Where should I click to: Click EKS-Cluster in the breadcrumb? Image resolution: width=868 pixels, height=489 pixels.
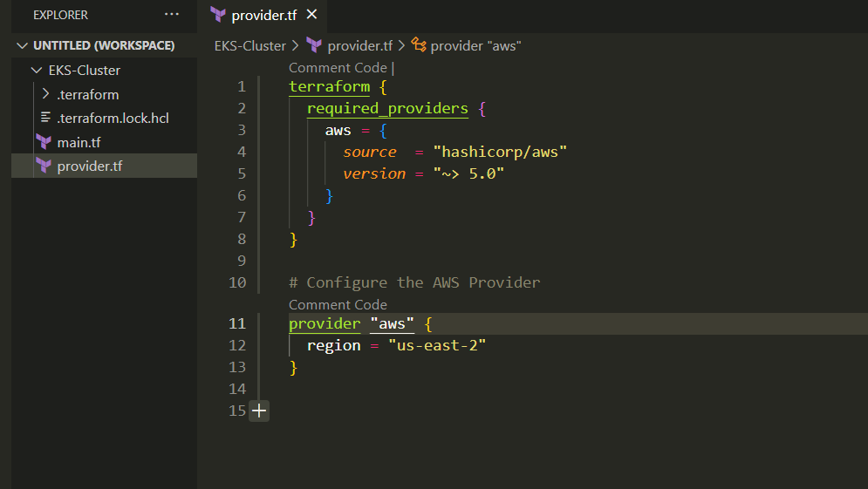250,46
